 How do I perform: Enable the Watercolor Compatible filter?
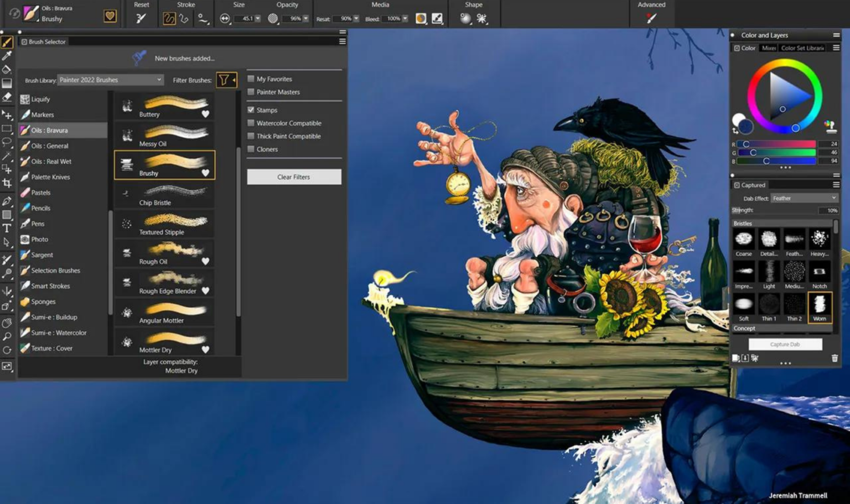[x=251, y=123]
